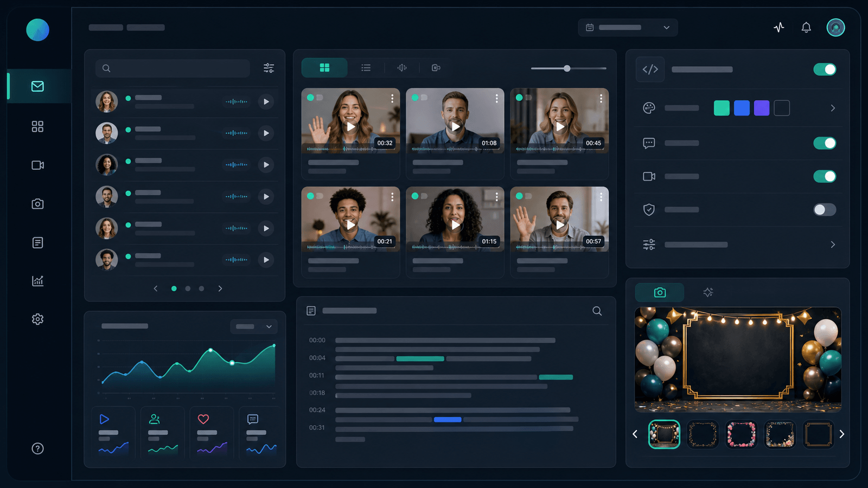Click the color palette icon
The width and height of the screenshot is (868, 488).
pos(649,108)
